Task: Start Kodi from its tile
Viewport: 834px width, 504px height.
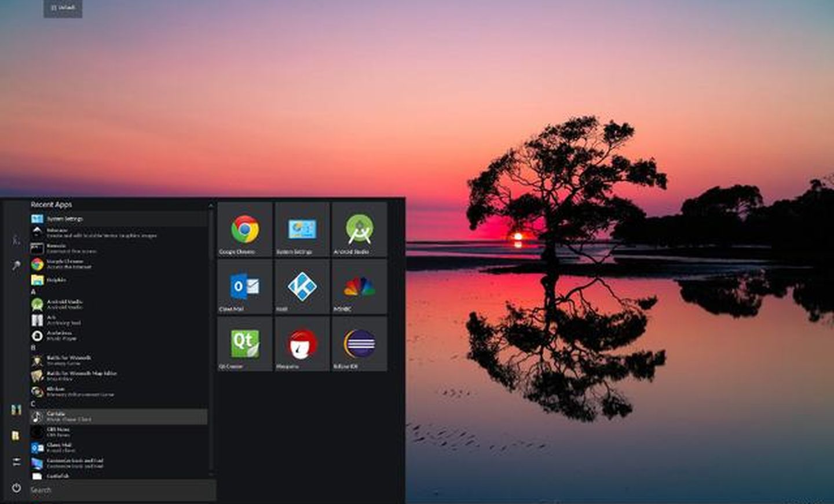Action: 301,288
